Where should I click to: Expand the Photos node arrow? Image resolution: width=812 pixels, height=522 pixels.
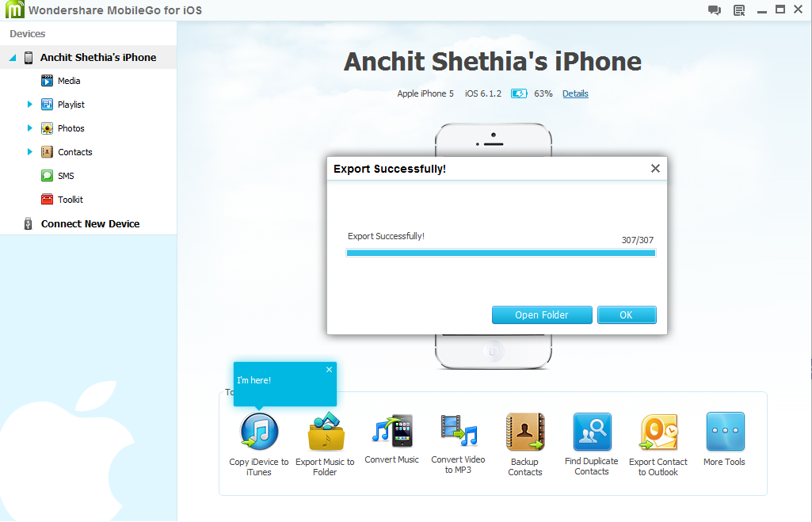(x=29, y=128)
